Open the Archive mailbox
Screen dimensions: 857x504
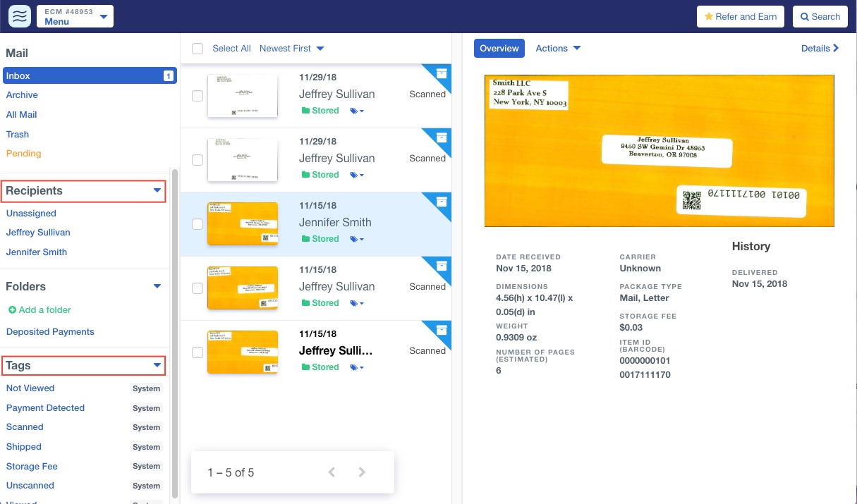tap(22, 95)
